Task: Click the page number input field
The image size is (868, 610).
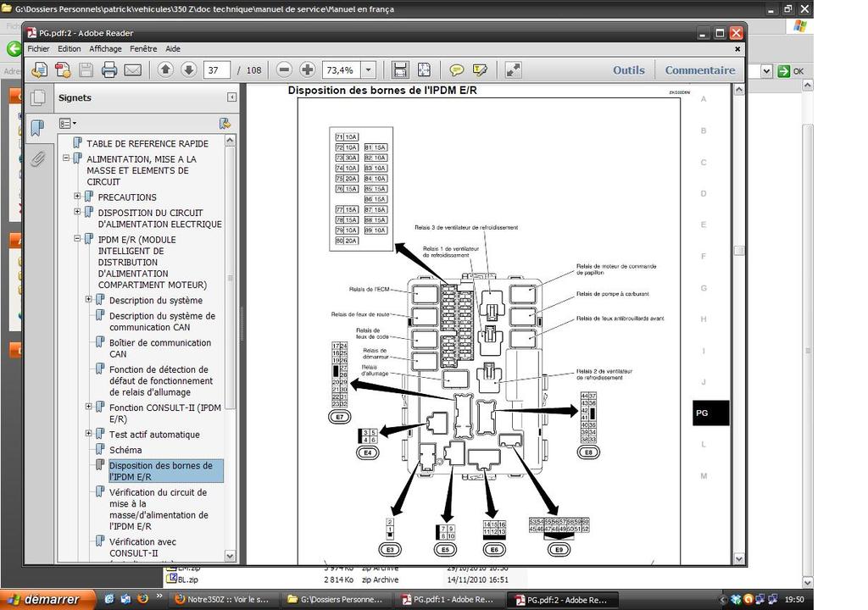Action: [217, 70]
